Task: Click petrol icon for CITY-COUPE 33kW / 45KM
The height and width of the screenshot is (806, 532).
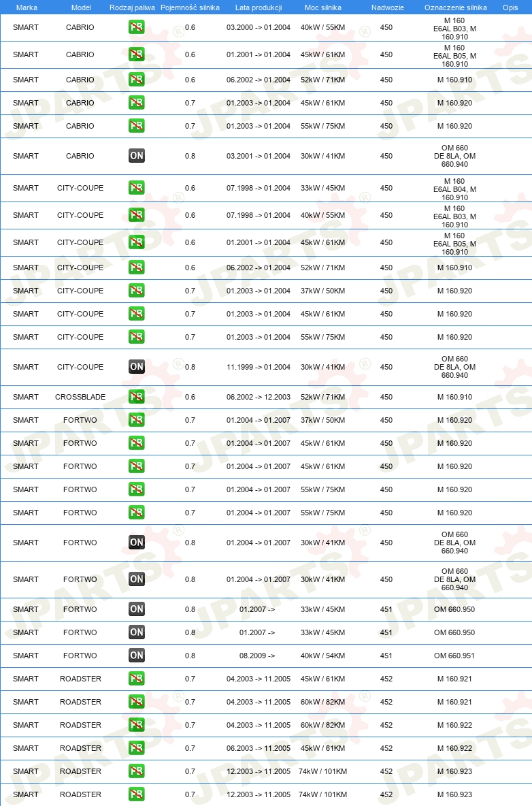Action: click(x=137, y=188)
